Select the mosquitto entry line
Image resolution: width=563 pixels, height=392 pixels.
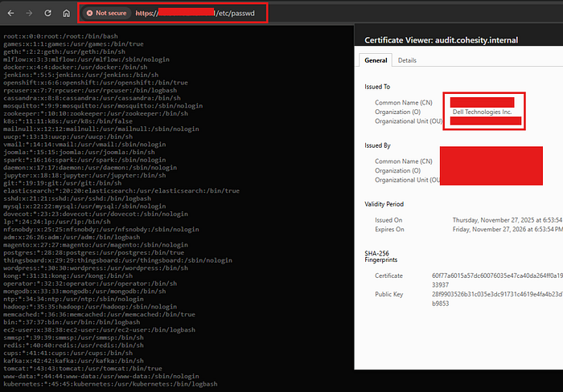(103, 106)
